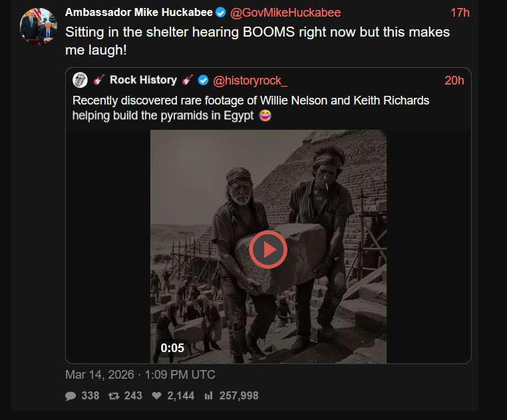Click the 2,144 likes count
507x420 pixels.
[x=181, y=396]
